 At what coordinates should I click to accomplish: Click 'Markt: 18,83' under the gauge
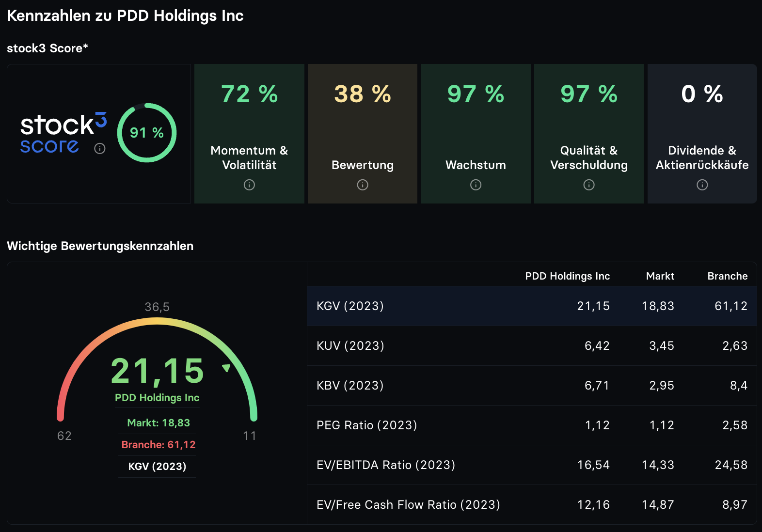pyautogui.click(x=159, y=423)
